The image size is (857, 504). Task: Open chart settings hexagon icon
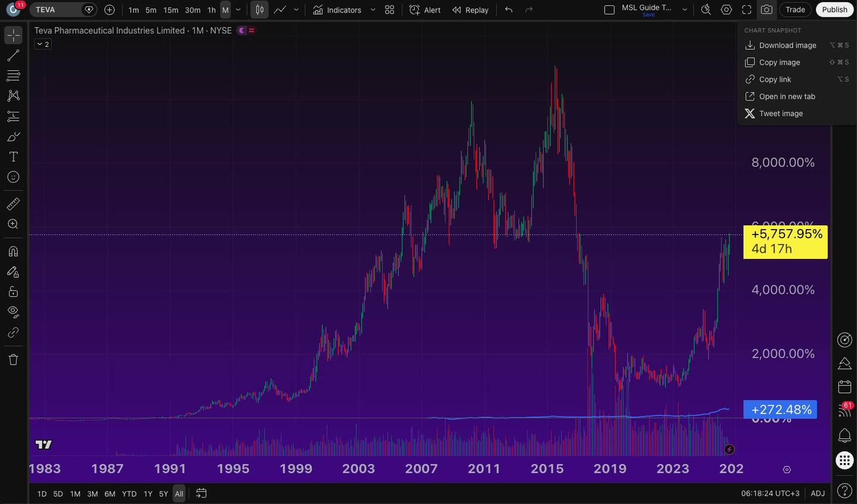click(x=726, y=10)
